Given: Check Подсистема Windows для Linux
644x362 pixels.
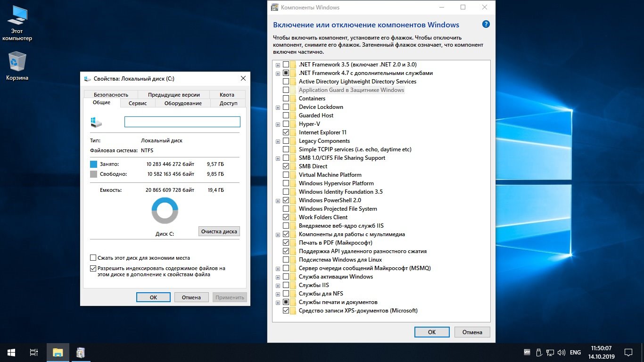Looking at the screenshot, I should pos(286,260).
